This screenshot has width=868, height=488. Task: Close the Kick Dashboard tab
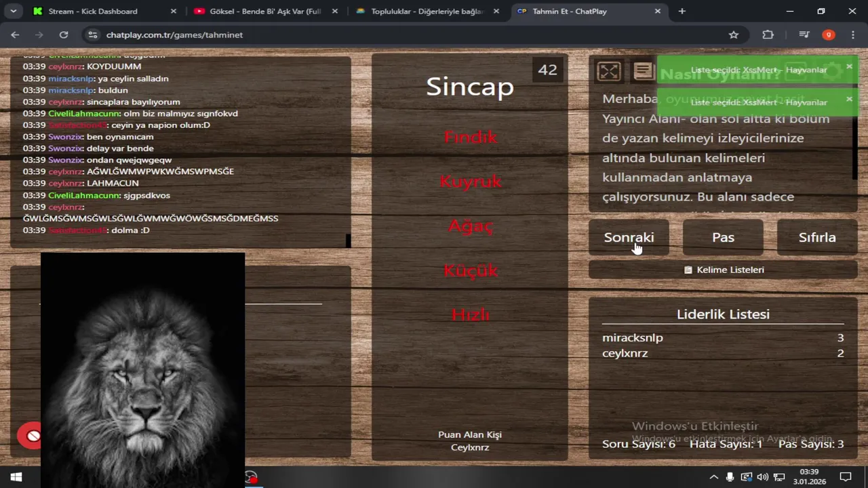coord(174,12)
